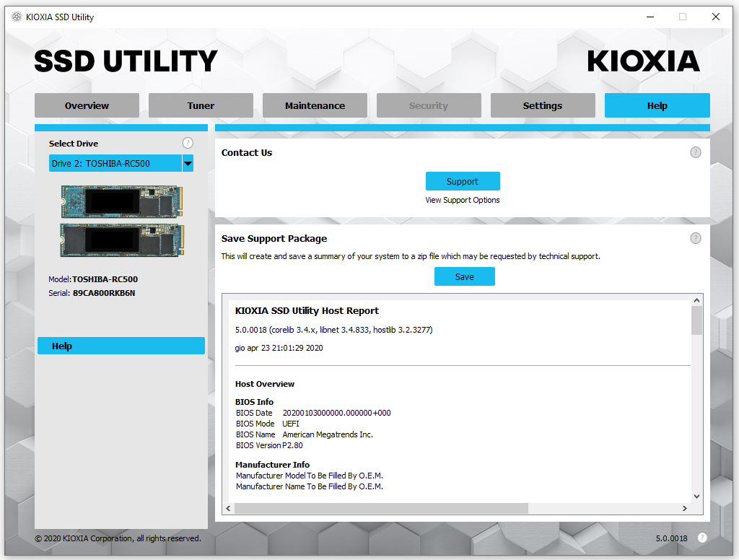The height and width of the screenshot is (560, 739).
Task: Click the report scroll down arrow
Action: 696,496
